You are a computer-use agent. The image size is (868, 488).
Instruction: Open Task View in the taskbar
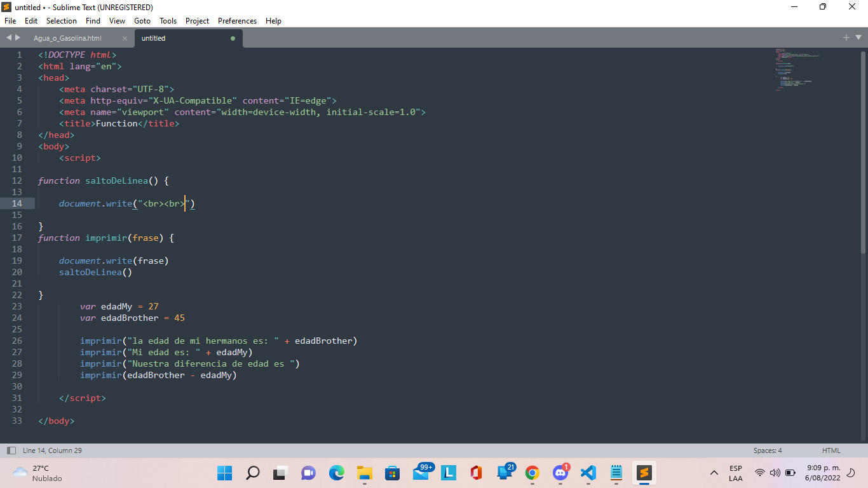(281, 473)
